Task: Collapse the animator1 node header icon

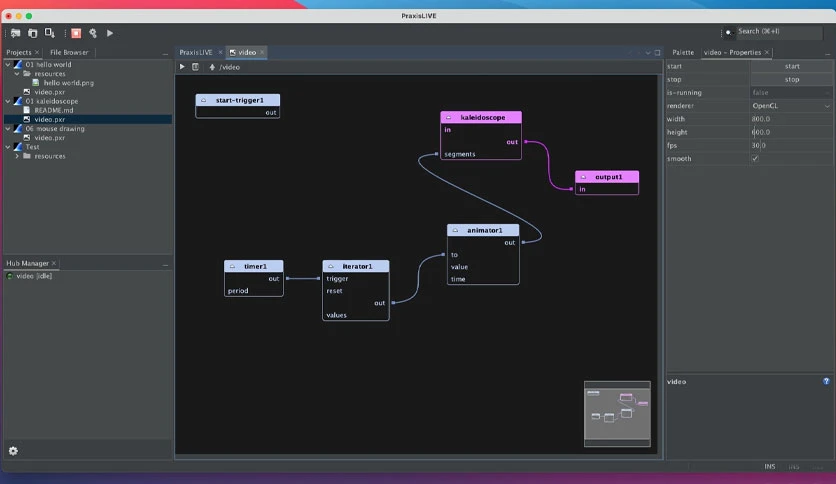Action: (455, 230)
